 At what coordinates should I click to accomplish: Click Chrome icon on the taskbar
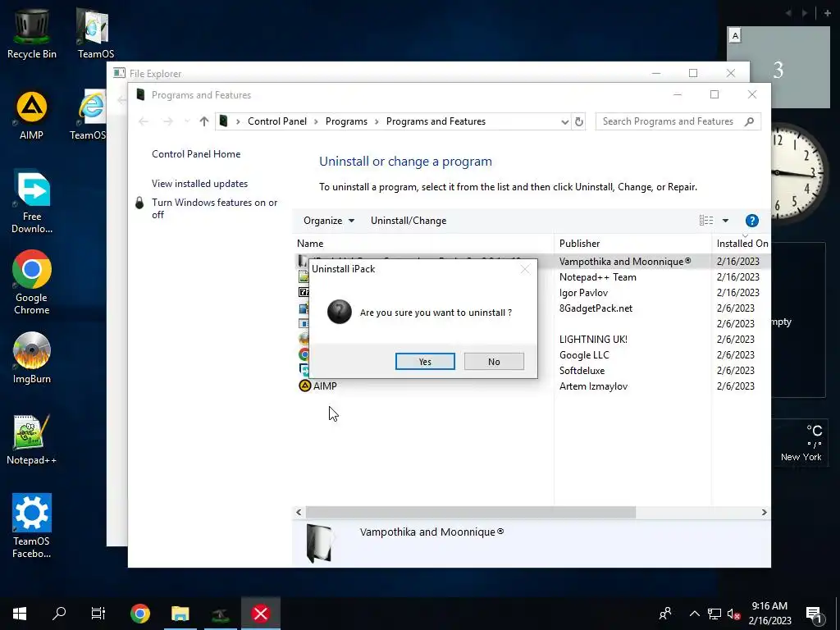click(139, 614)
